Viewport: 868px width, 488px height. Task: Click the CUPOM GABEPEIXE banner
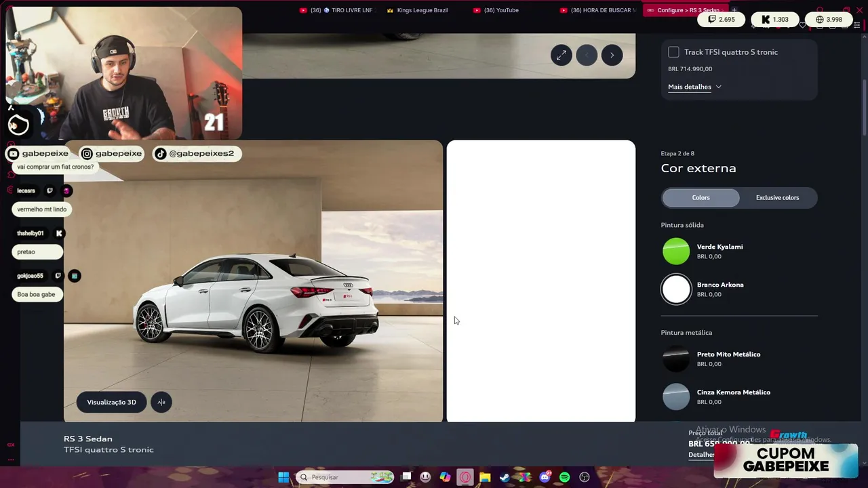point(785,460)
